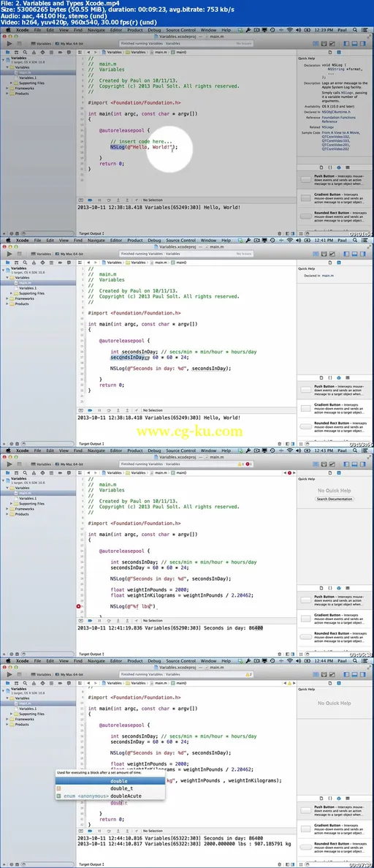Choose the double completion suggestion

(110, 781)
